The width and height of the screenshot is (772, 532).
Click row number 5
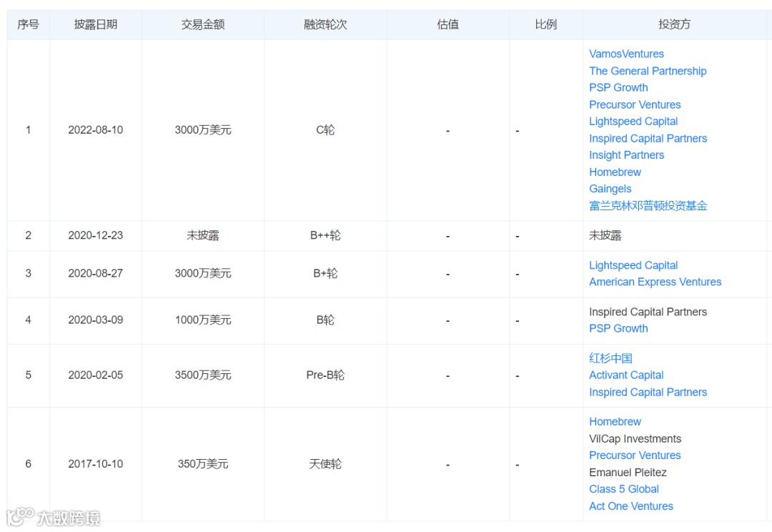[x=28, y=375]
